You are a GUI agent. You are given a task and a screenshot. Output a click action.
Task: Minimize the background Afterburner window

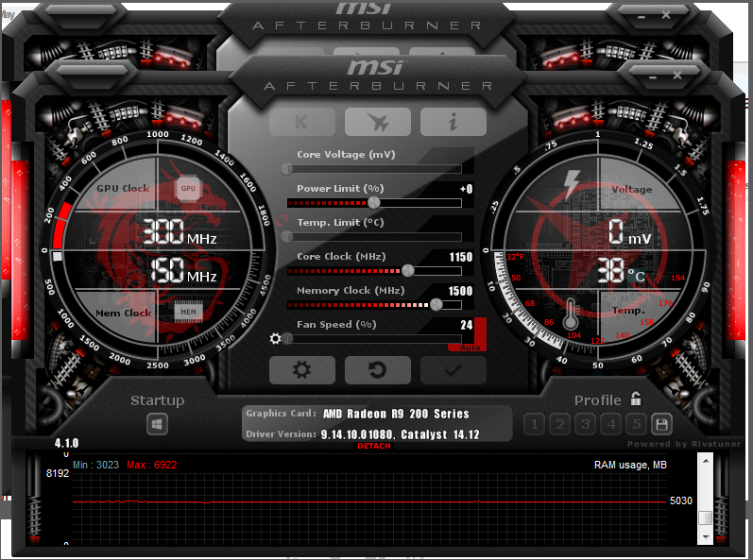[x=642, y=17]
